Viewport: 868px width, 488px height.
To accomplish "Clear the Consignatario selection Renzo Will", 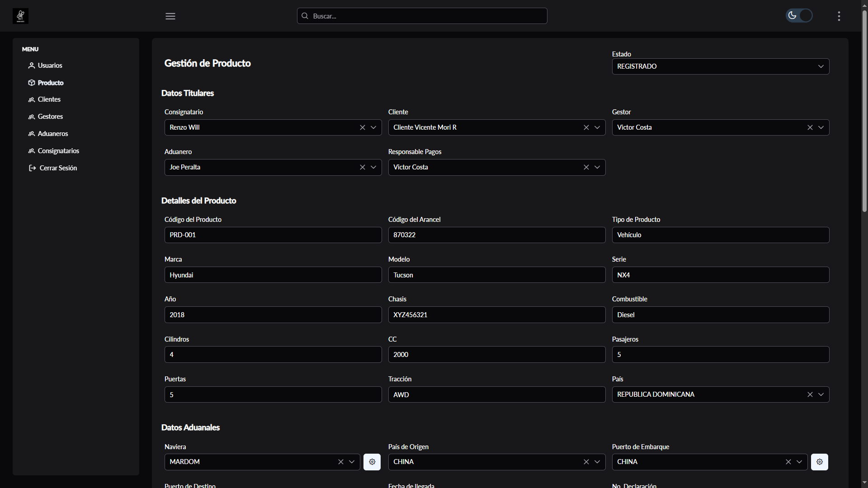I will coord(363,127).
